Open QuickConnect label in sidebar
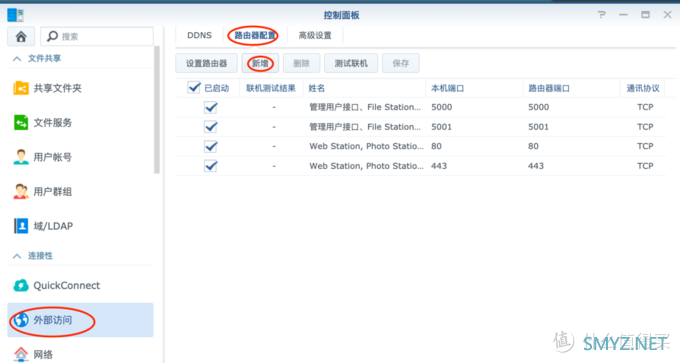This screenshot has width=680, height=363. coord(67,285)
